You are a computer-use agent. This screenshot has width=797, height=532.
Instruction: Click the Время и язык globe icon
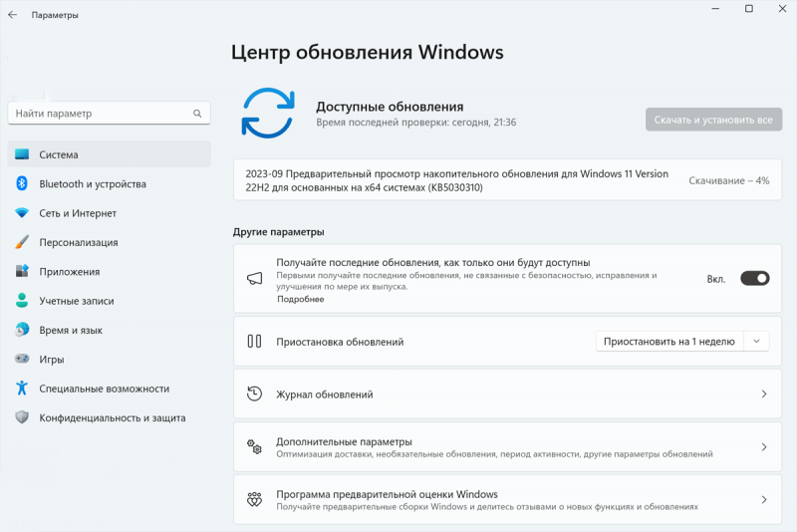pos(21,330)
